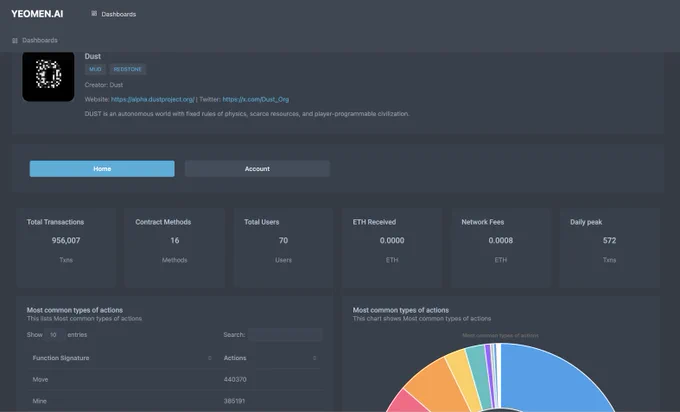Click the ETH Received value 0.0000
680x412 pixels.
click(x=392, y=240)
